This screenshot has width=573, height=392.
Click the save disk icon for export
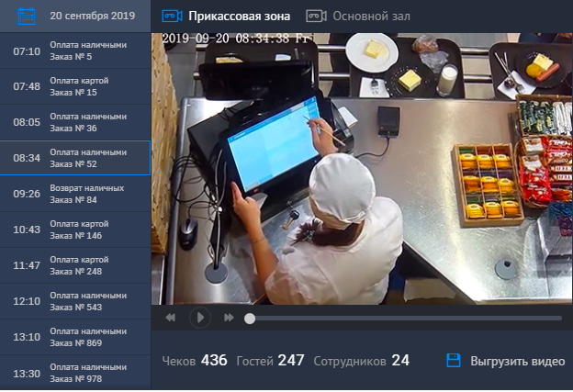[454, 361]
